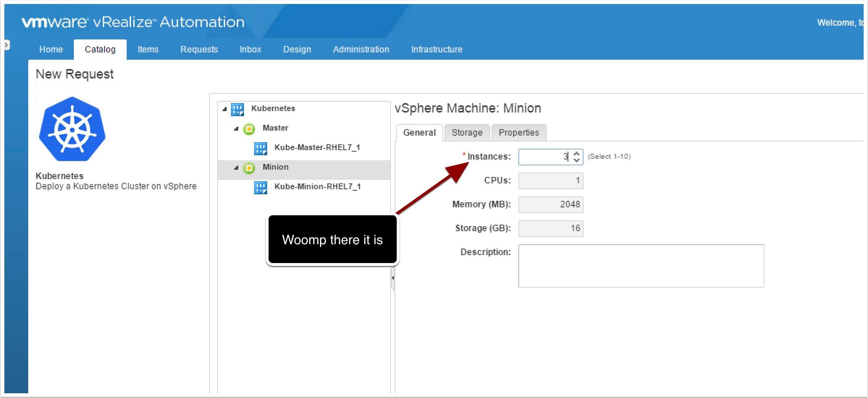Click the Kubernetes blueprint icon in tree
Image resolution: width=868 pixels, height=398 pixels.
(237, 109)
